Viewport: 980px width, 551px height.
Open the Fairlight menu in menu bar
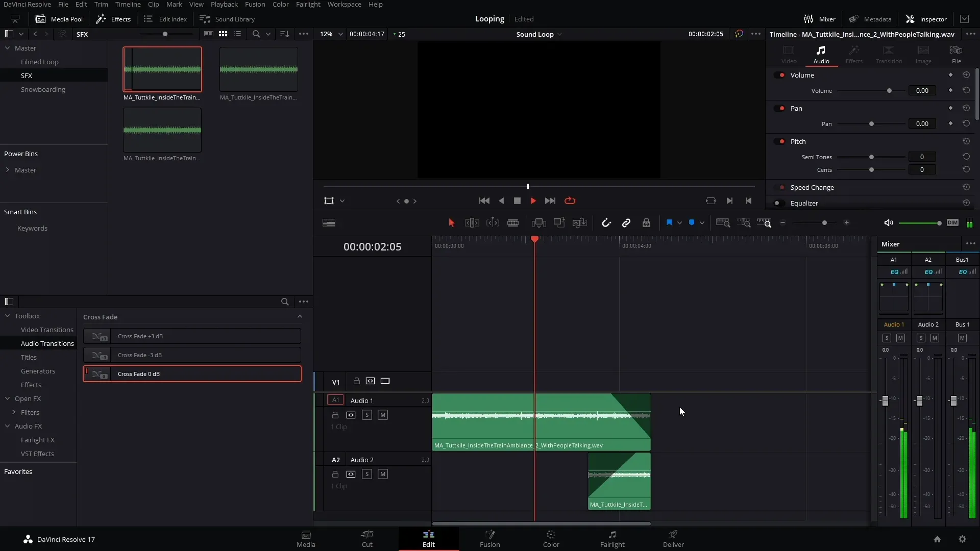tap(308, 4)
